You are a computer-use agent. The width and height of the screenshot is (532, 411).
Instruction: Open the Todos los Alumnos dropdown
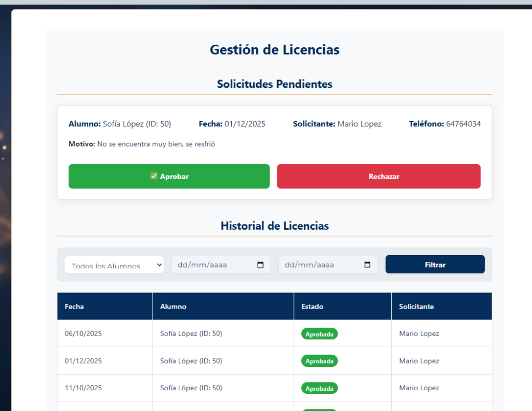[x=114, y=264]
